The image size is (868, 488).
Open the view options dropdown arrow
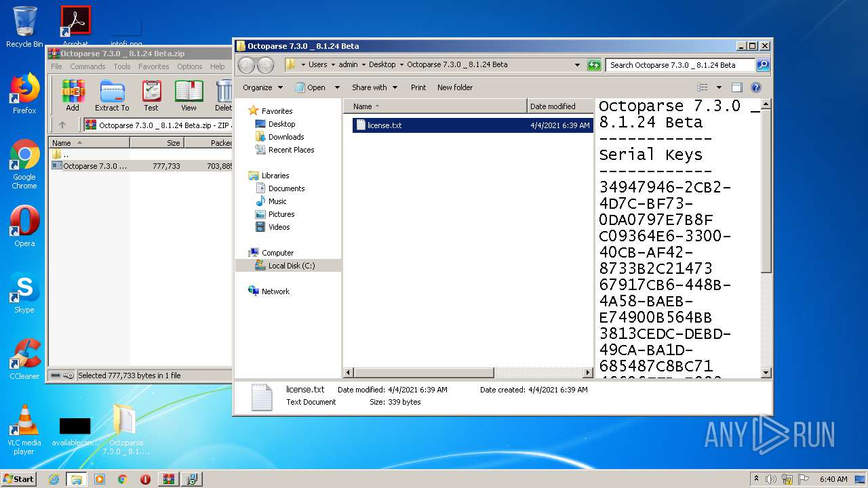(719, 87)
